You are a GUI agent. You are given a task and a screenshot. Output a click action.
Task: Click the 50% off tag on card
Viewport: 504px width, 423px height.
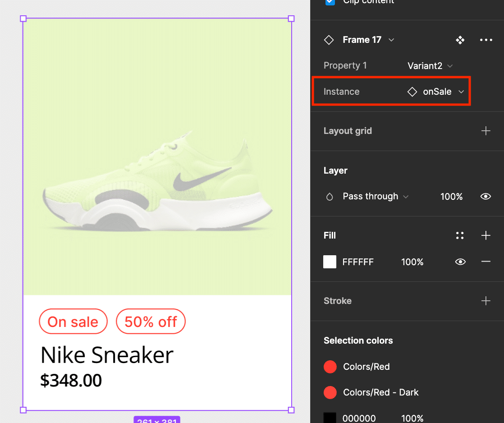151,322
